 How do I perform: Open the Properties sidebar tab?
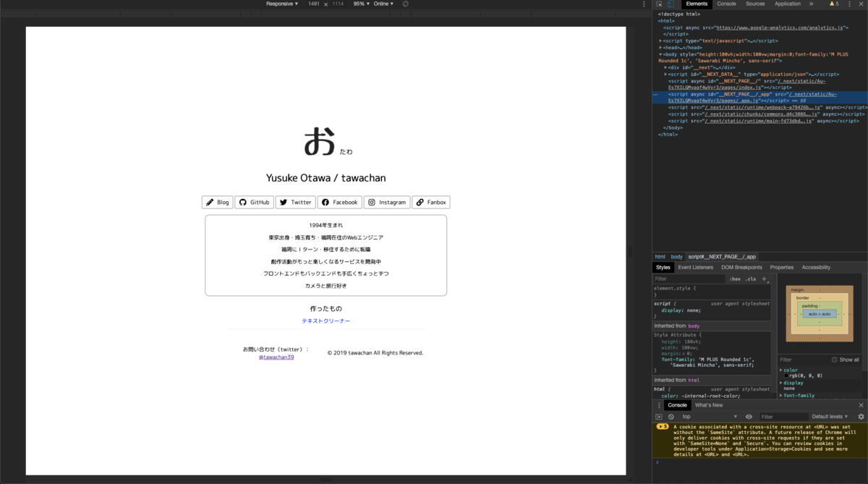pos(781,268)
